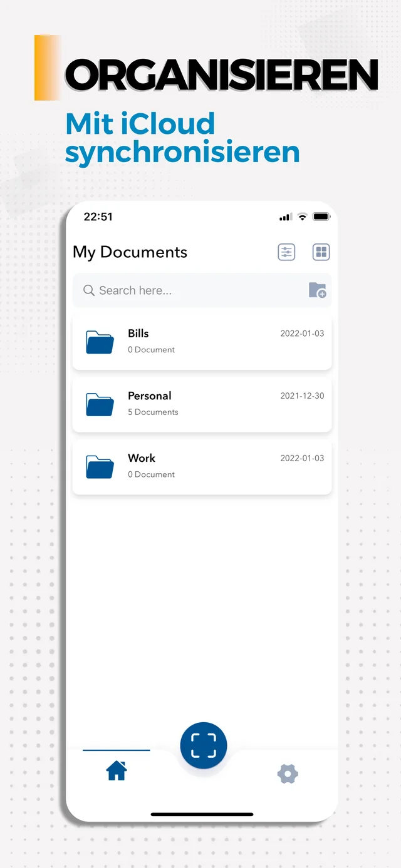Tap the battery status icon
This screenshot has width=401, height=868.
click(x=321, y=217)
